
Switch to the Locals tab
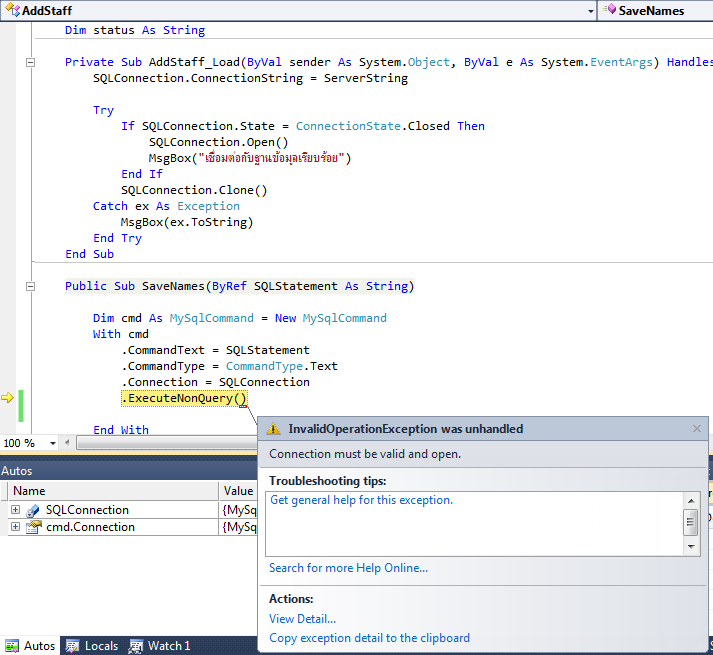pyautogui.click(x=92, y=646)
